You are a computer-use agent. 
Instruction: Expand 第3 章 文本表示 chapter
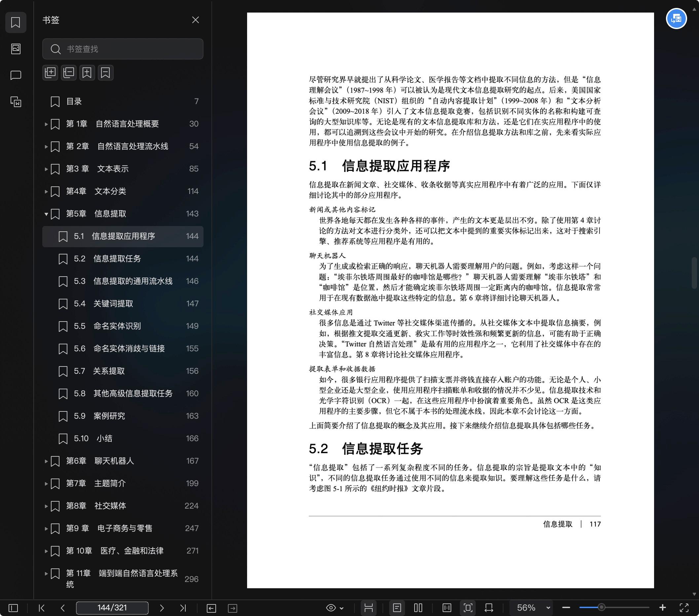(46, 169)
